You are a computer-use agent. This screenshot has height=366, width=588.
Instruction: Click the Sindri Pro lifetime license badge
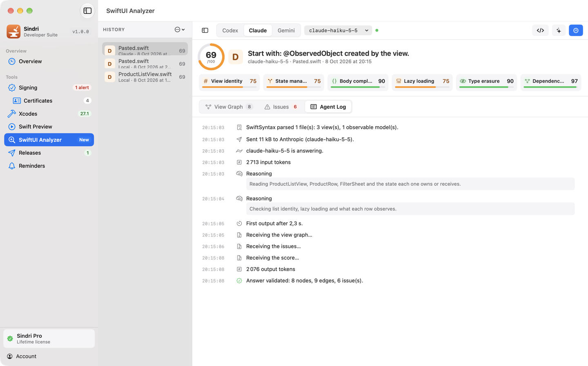point(49,339)
